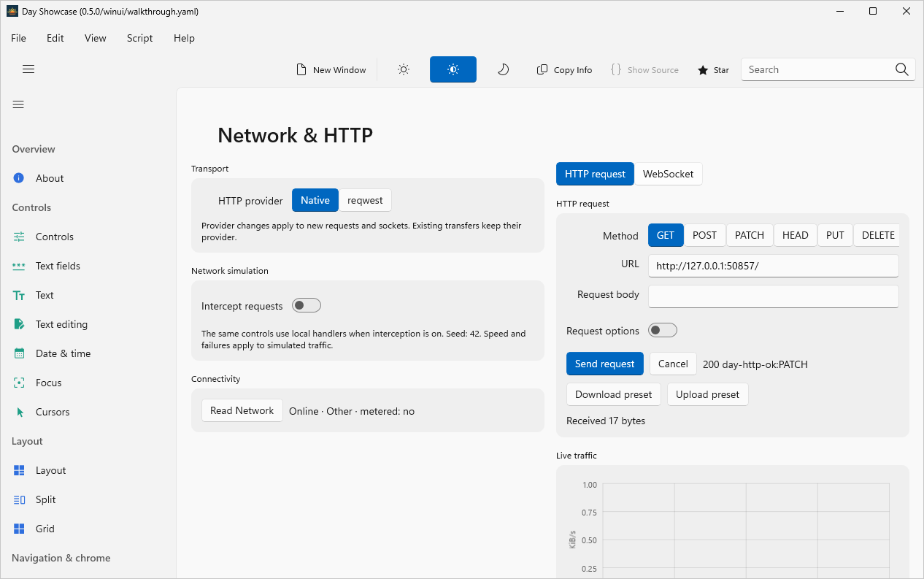Screen dimensions: 924x579
Task: Collapse the sidebar navigation pane icon
Action: click(x=18, y=104)
